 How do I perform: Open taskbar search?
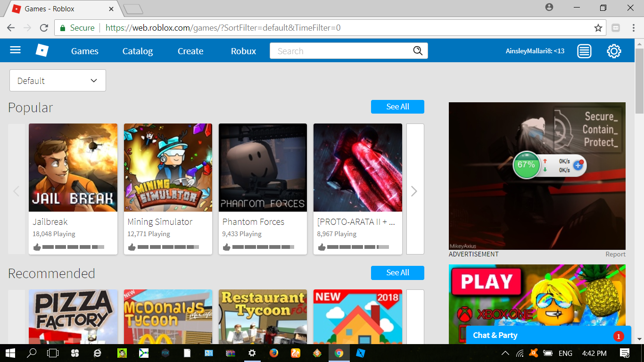pyautogui.click(x=32, y=353)
